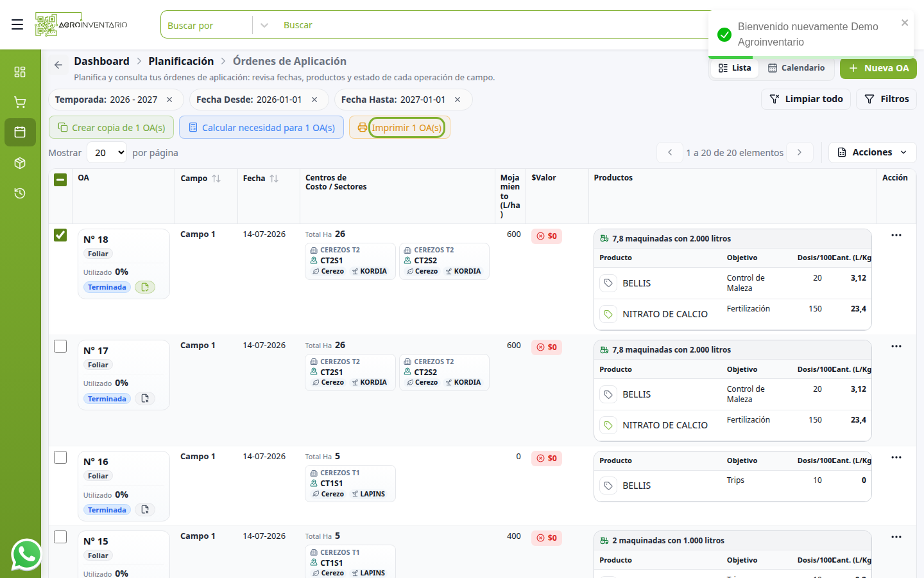Remove the Fecha Desde filter chip
Screen dimensions: 924x578
point(314,100)
